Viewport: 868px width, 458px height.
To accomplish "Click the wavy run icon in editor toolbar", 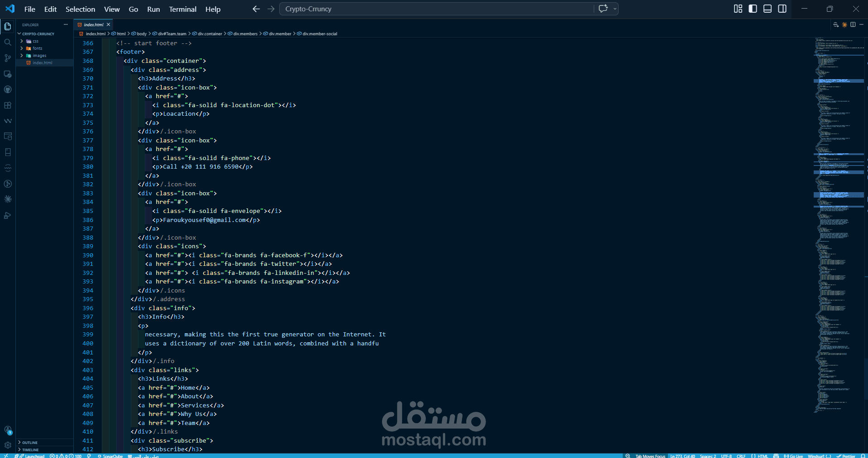I will pos(836,25).
